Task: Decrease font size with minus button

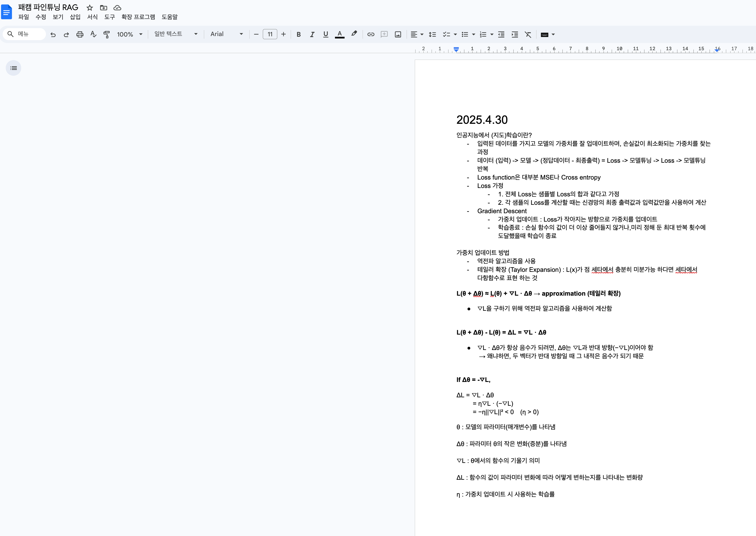Action: (x=256, y=34)
